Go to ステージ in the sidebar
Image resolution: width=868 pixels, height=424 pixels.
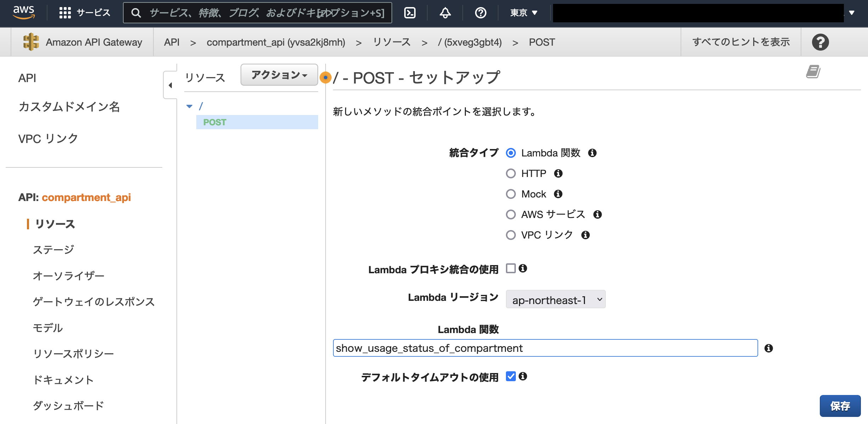pyautogui.click(x=53, y=249)
